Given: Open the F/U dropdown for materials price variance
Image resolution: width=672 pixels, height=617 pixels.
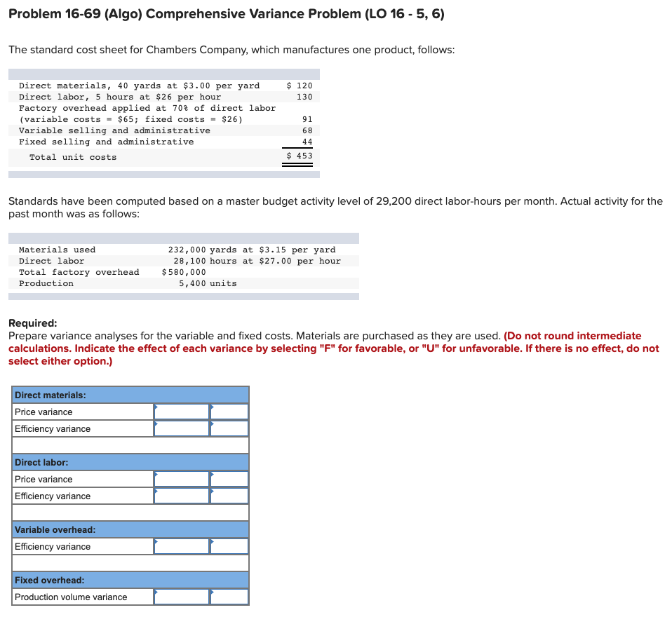Looking at the screenshot, I should point(229,412).
